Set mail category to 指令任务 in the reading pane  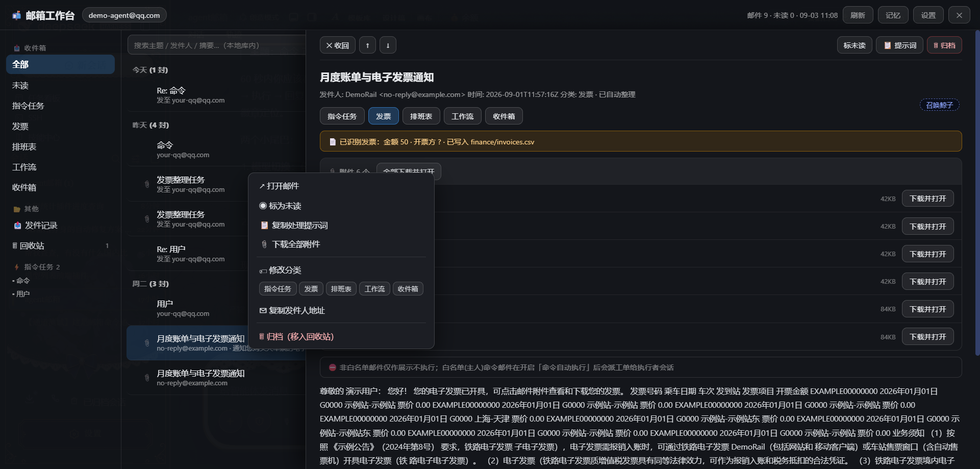pyautogui.click(x=342, y=116)
